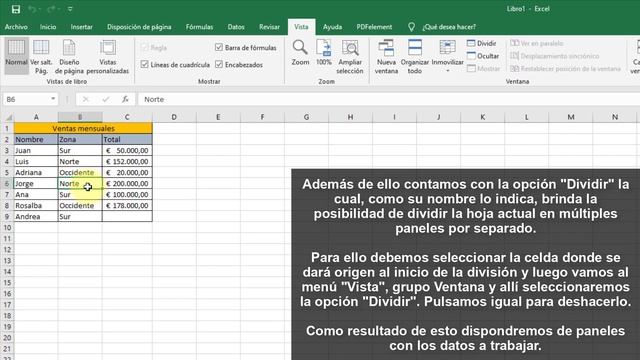Click the lightbulb tell-me icon
This screenshot has height=360, width=640.
click(411, 27)
